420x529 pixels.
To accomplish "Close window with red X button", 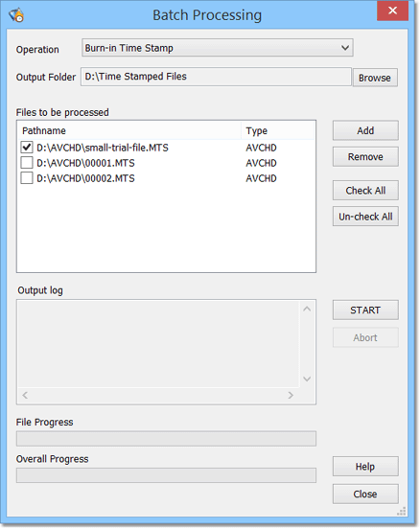I will [392, 11].
